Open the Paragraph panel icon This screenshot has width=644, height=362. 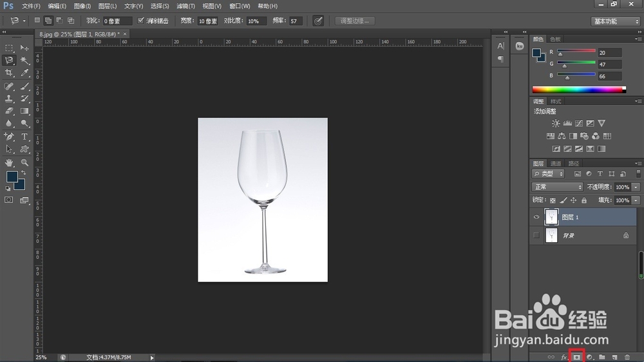point(500,59)
